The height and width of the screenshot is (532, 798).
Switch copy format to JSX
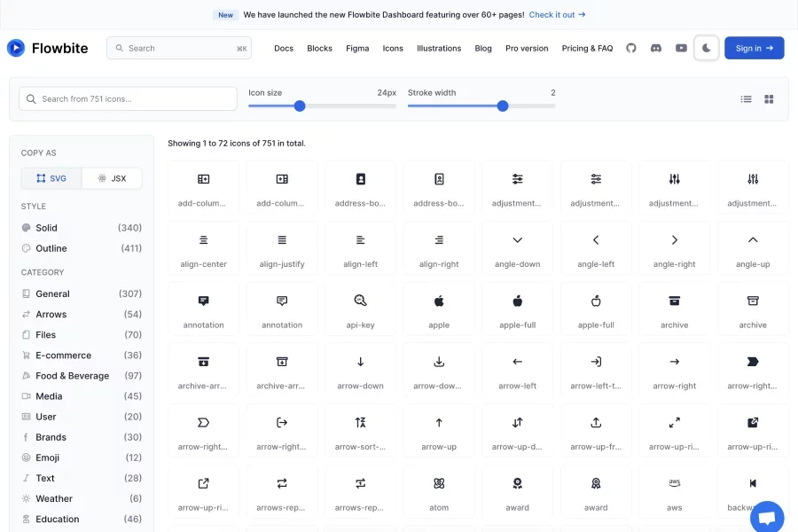pyautogui.click(x=112, y=178)
